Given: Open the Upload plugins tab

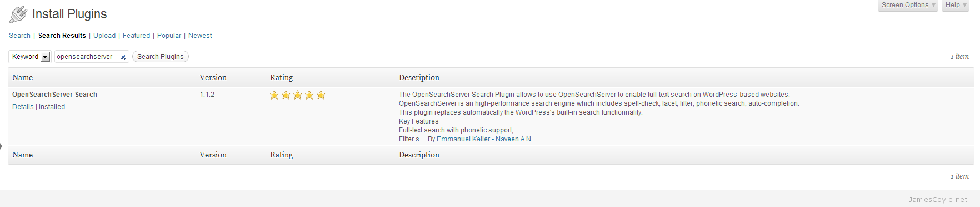Looking at the screenshot, I should [x=104, y=36].
